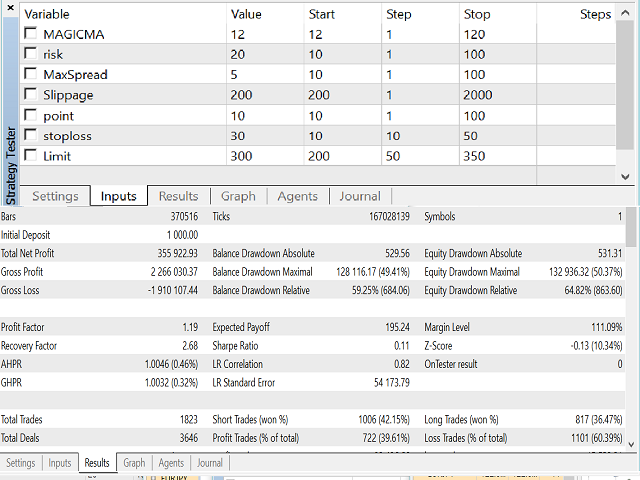640x480 pixels.
Task: Select the point variable checkbox
Action: 31,115
